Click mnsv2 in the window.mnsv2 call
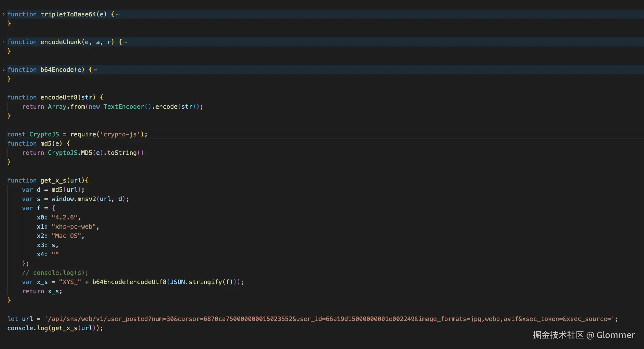 pos(87,199)
